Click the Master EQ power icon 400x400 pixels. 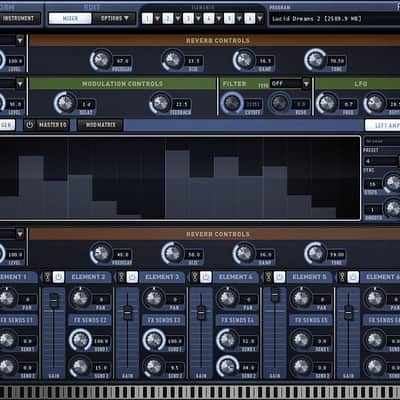tap(30, 125)
